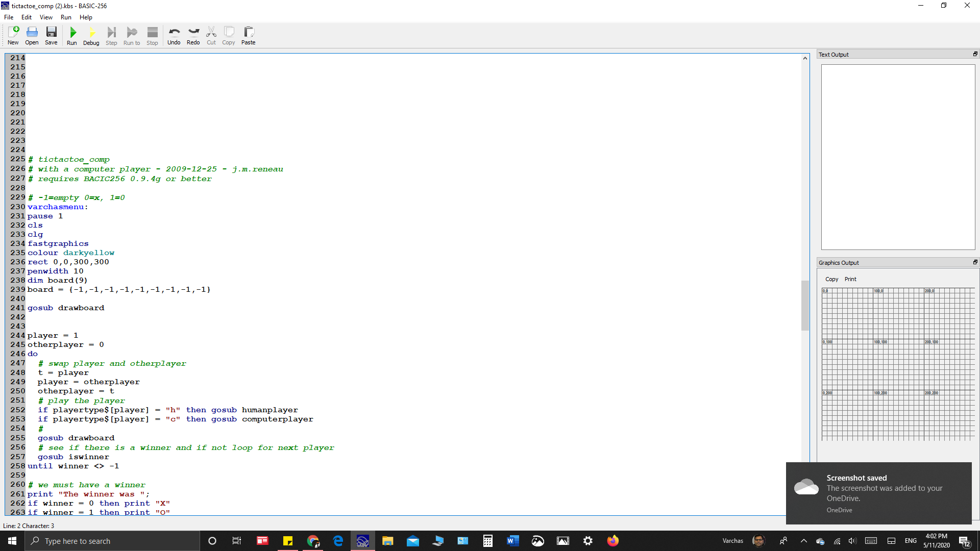Click the editor scrollbar up arrow
This screenshot has width=980, height=551.
805,58
